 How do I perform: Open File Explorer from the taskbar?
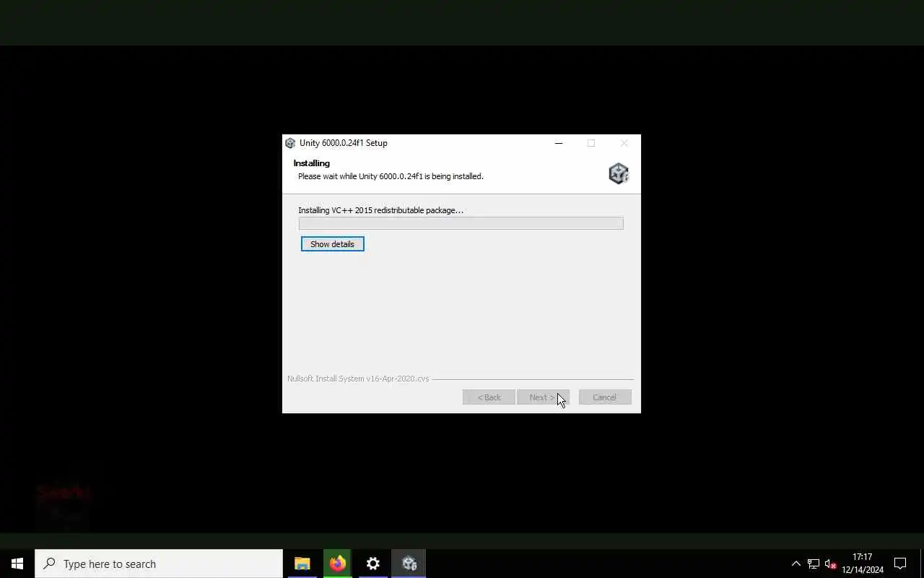(x=302, y=564)
